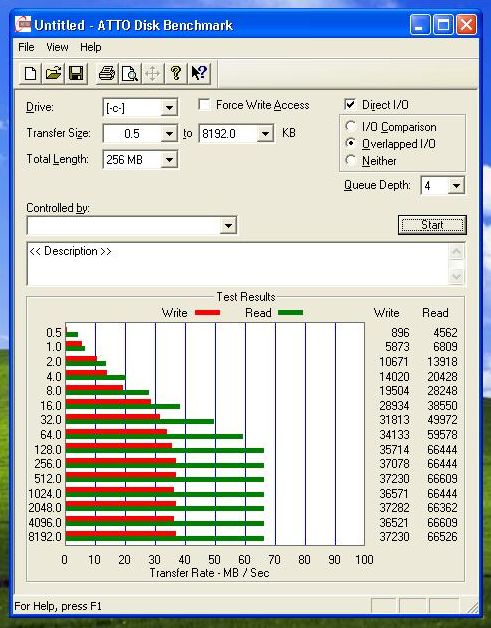Click read value 49972
This screenshot has width=491, height=628.
(x=442, y=420)
